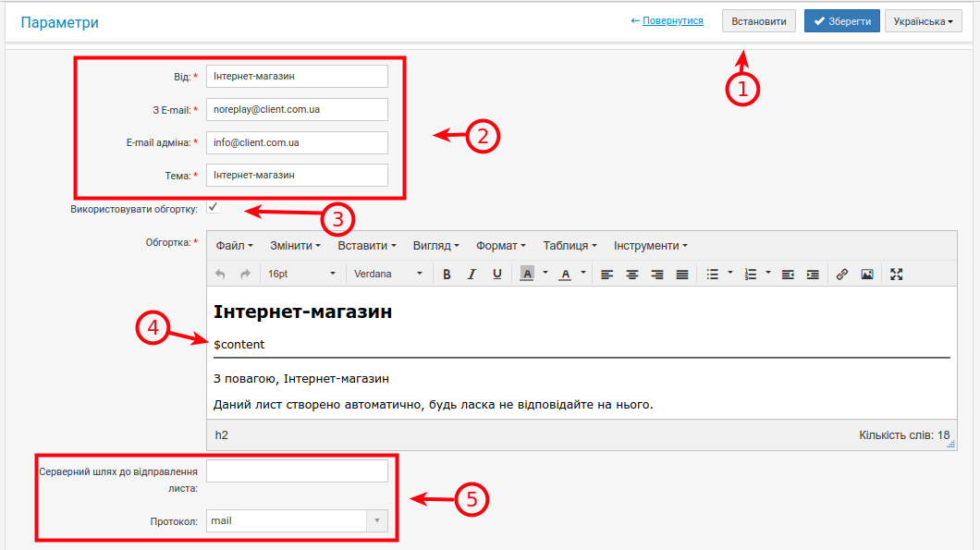Apply the text background color
This screenshot has width=980, height=550.
(x=527, y=274)
